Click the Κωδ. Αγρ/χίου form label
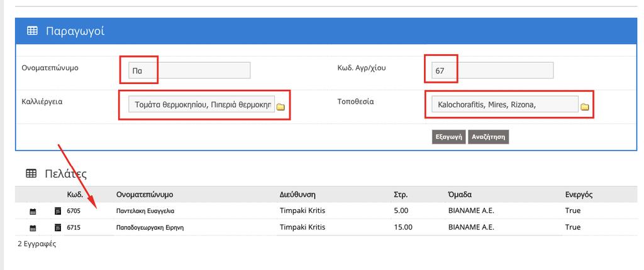 click(x=362, y=68)
